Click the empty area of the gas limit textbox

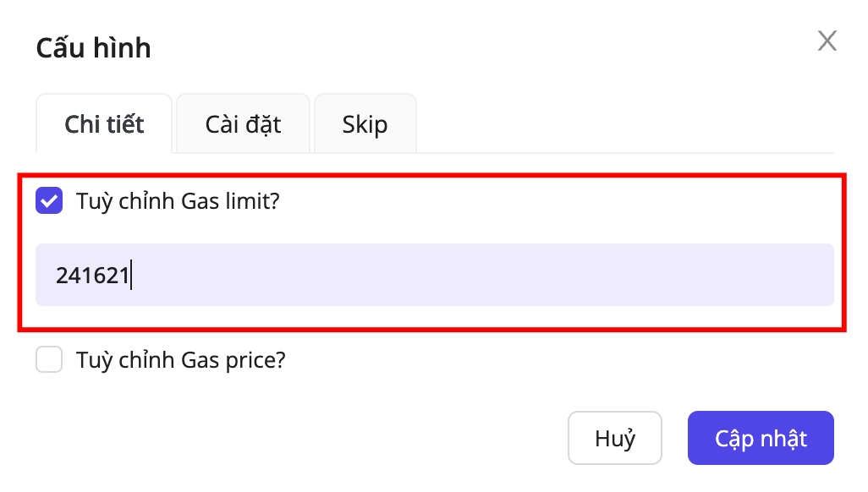508,275
